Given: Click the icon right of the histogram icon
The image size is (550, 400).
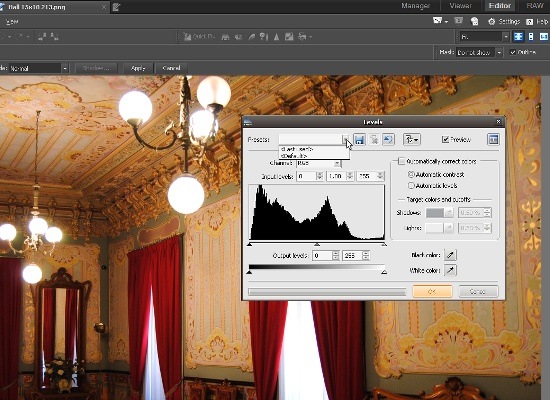Looking at the screenshot, I should (239, 37).
